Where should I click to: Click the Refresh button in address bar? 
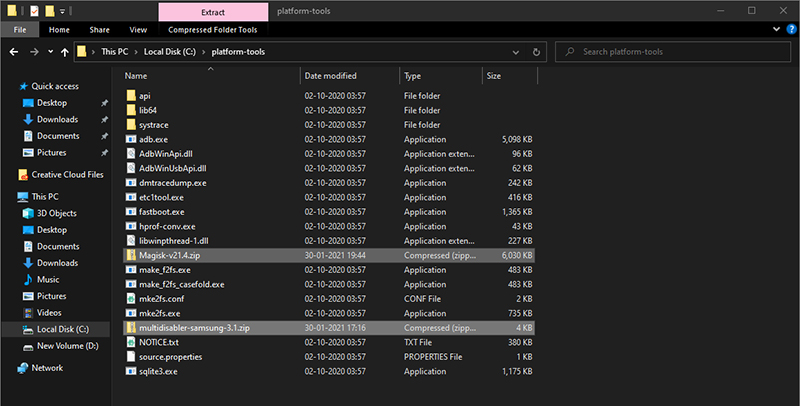pos(536,52)
